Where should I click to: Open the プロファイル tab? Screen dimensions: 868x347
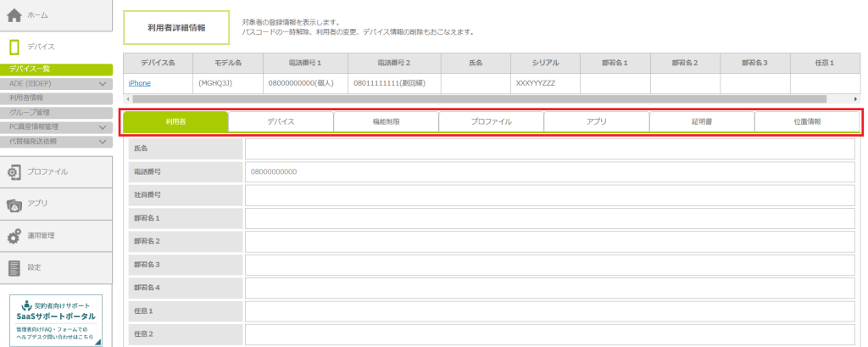pos(491,122)
